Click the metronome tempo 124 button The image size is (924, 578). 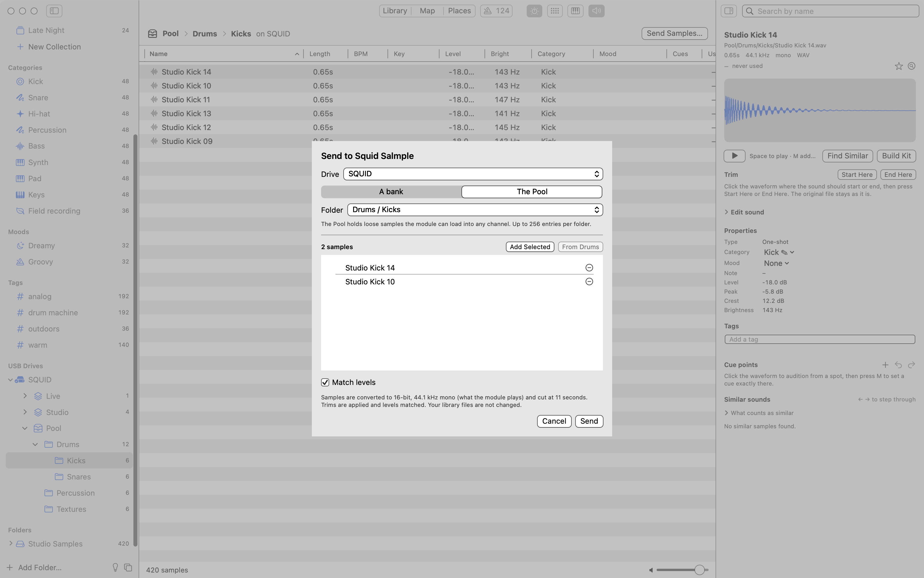[496, 11]
